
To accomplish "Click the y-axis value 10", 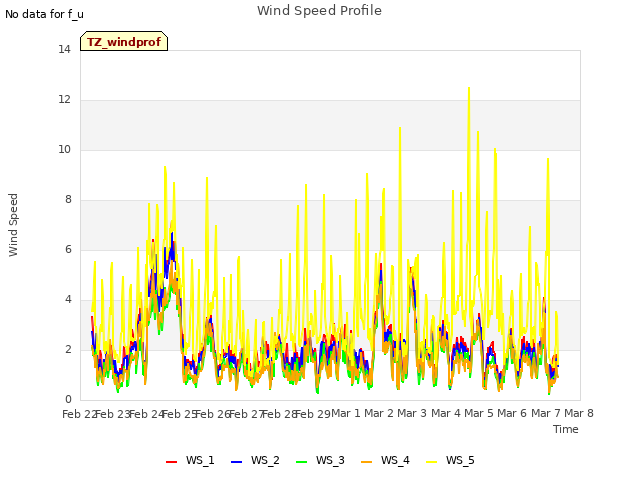I will [x=64, y=149].
